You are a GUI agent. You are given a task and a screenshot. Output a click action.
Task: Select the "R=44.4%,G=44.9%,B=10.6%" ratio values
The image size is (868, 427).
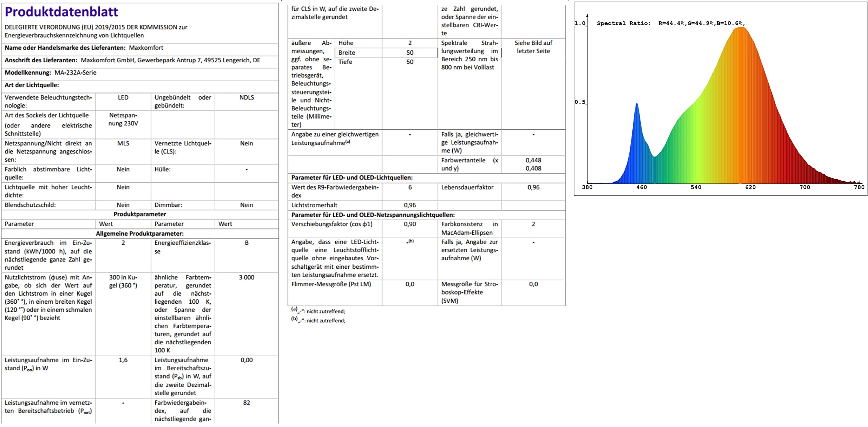701,23
